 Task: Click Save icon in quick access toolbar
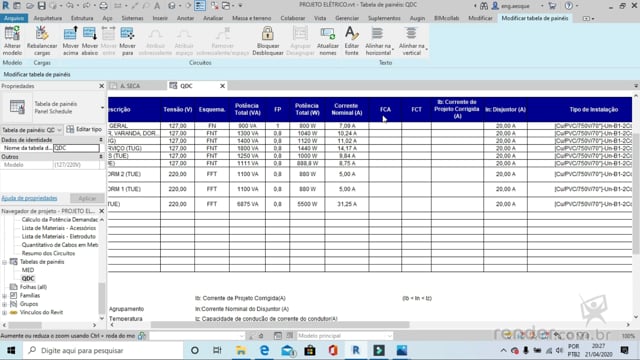pyautogui.click(x=42, y=6)
